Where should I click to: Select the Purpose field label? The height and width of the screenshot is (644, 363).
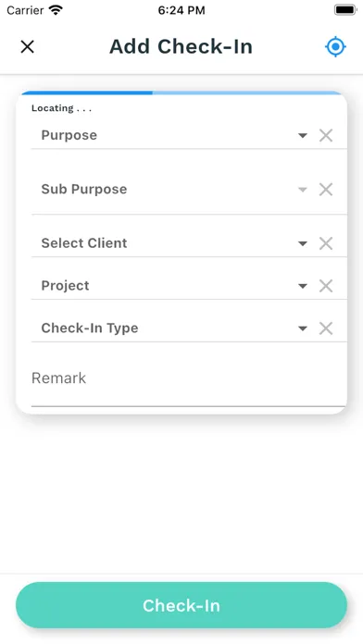tap(69, 135)
